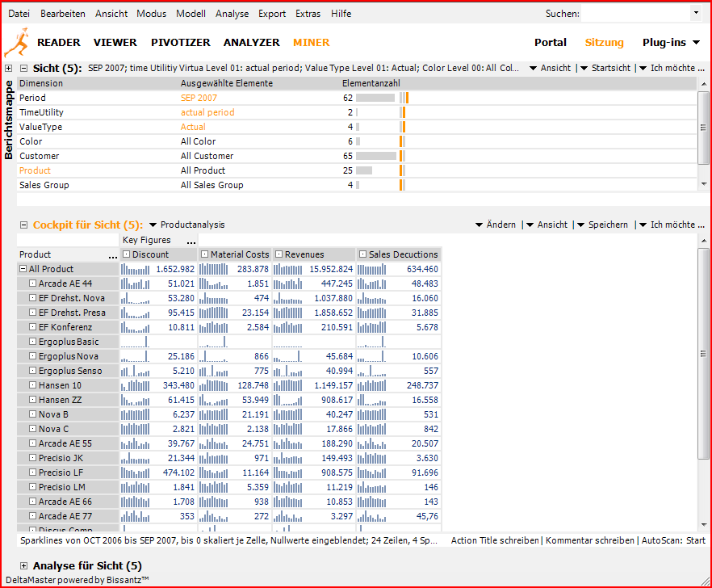Click Kommentar schreiben
Viewport: 712px width, 588px height.
[x=590, y=540]
